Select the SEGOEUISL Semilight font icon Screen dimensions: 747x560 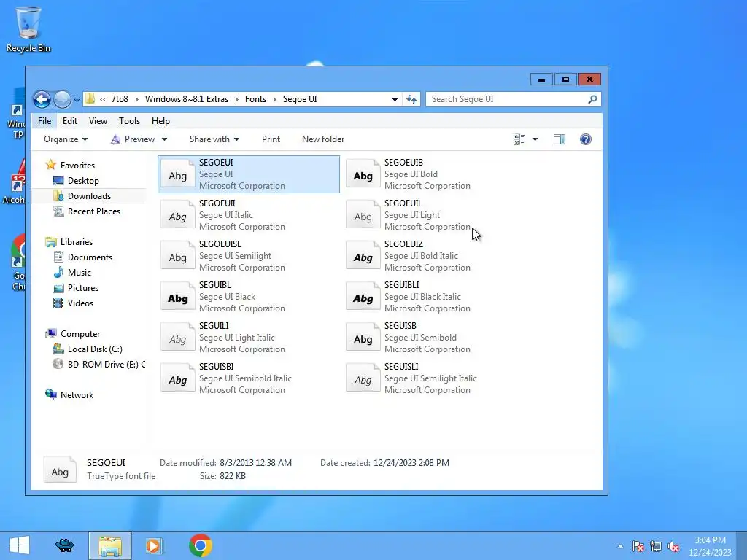coord(178,256)
